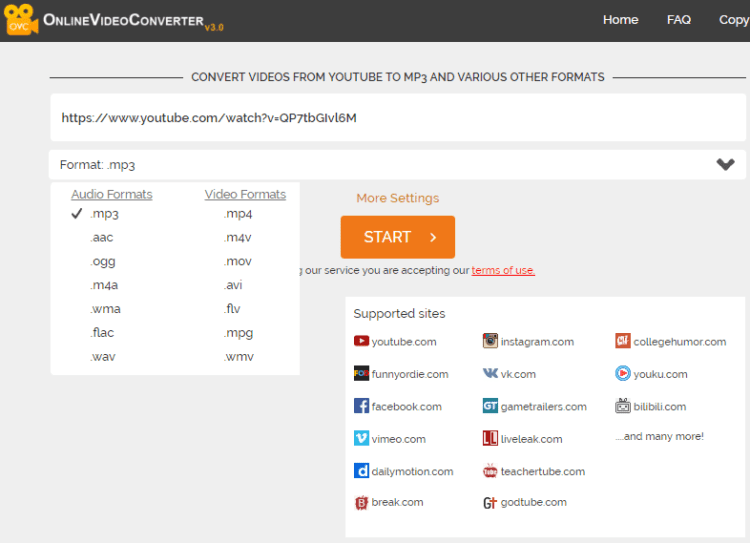Click the gametrailers.com site name

tap(543, 407)
